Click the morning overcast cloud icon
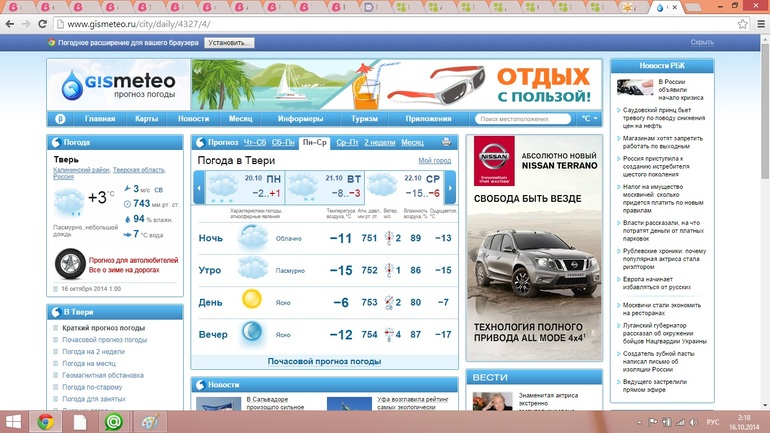 [253, 269]
